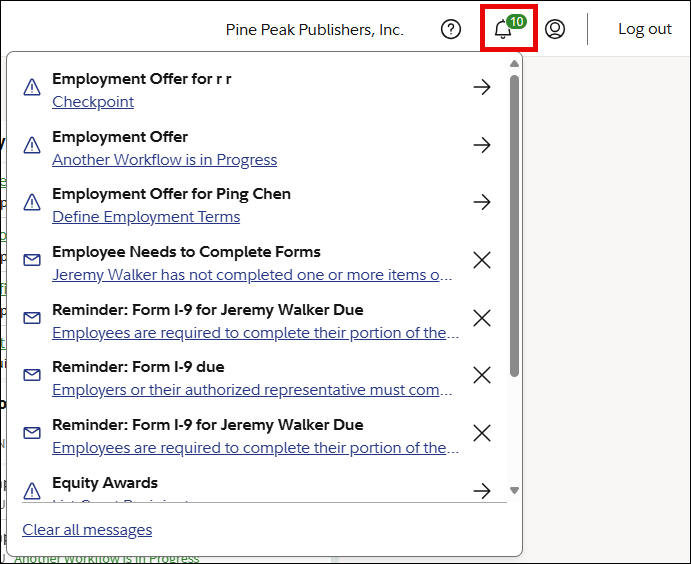
Task: Open arrow for Employment Offer for Ping Chen
Action: pyautogui.click(x=482, y=203)
